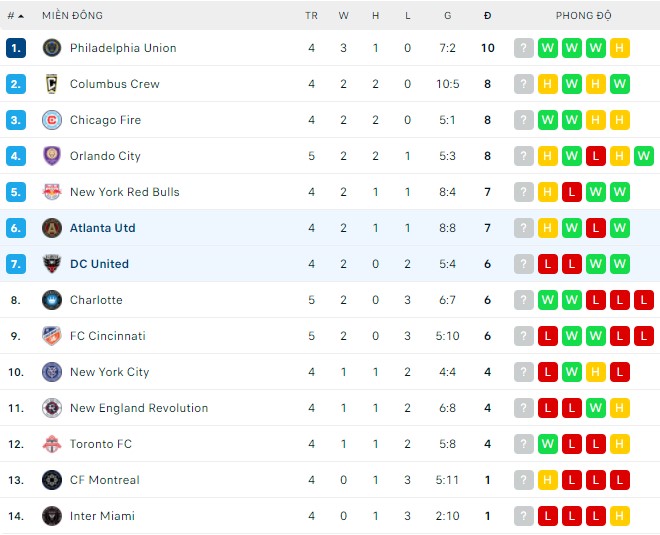Viewport: 660px width, 535px height.
Task: Click the Orlando City club logo
Action: click(x=52, y=156)
